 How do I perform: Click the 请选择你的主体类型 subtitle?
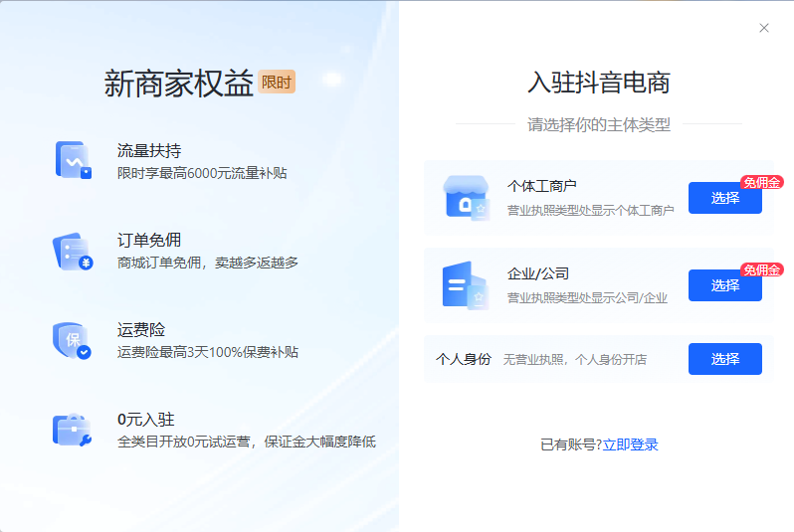click(x=599, y=124)
